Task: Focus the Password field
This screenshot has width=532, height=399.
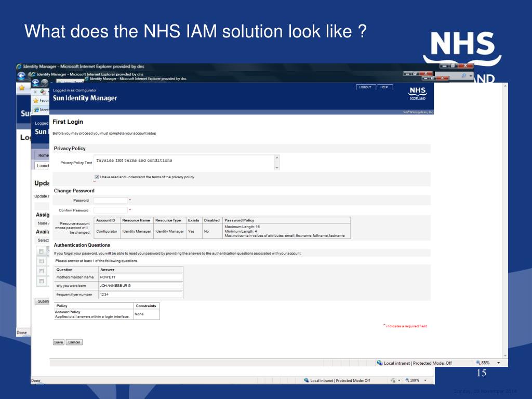Action: pyautogui.click(x=111, y=200)
